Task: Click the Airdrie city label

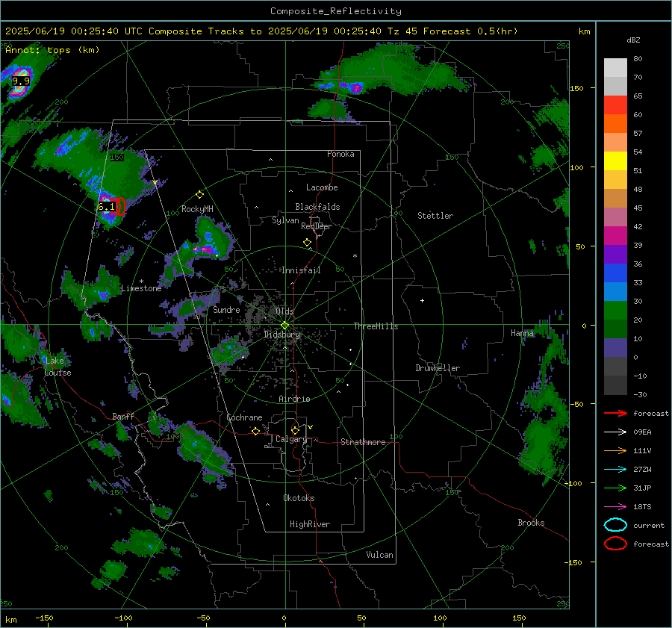Action: [x=294, y=399]
